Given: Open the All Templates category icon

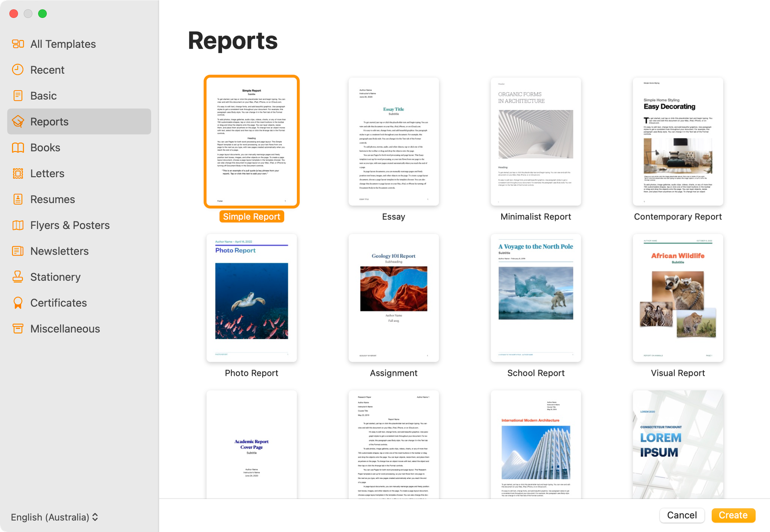Looking at the screenshot, I should click(x=18, y=43).
